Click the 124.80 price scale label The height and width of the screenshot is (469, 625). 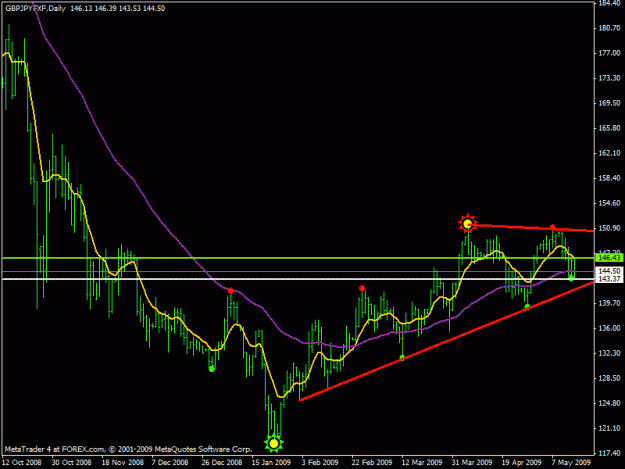(x=609, y=403)
